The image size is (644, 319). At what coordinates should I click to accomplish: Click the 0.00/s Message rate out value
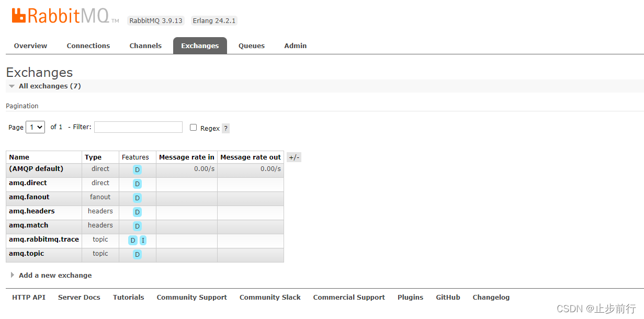[270, 169]
